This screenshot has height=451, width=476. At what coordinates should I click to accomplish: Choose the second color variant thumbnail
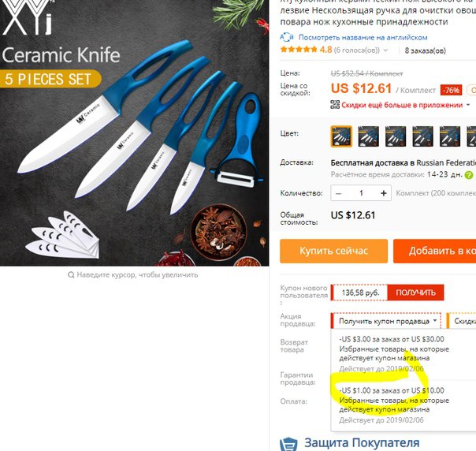pos(369,136)
